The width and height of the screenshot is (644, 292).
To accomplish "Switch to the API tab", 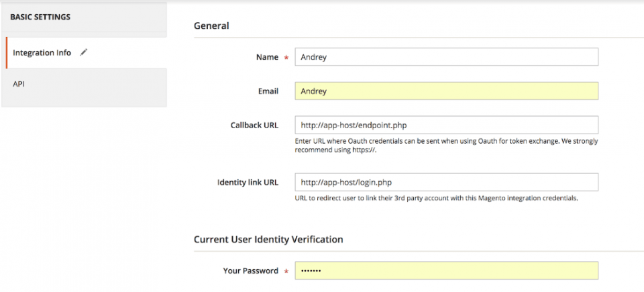I will pos(19,84).
